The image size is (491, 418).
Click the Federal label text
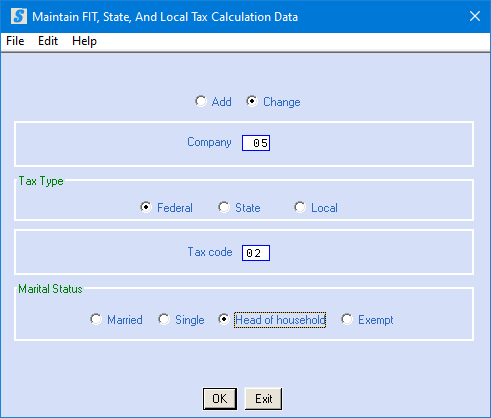tap(175, 208)
